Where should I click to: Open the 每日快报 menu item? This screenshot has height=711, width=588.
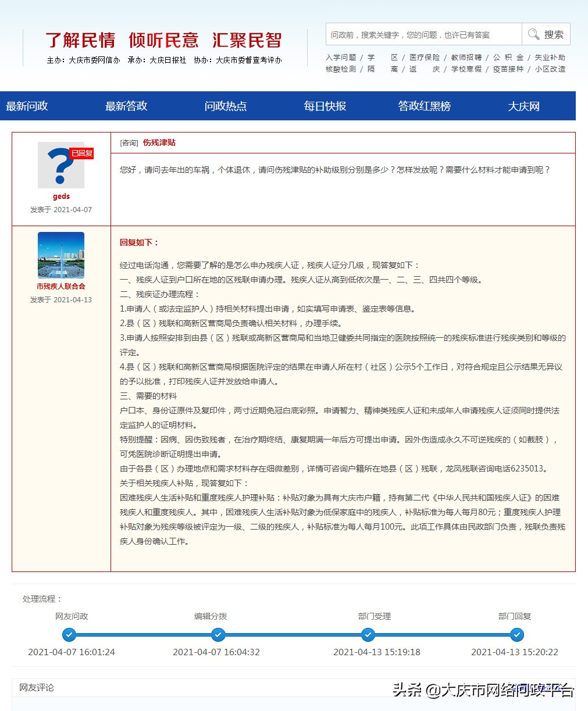point(324,106)
